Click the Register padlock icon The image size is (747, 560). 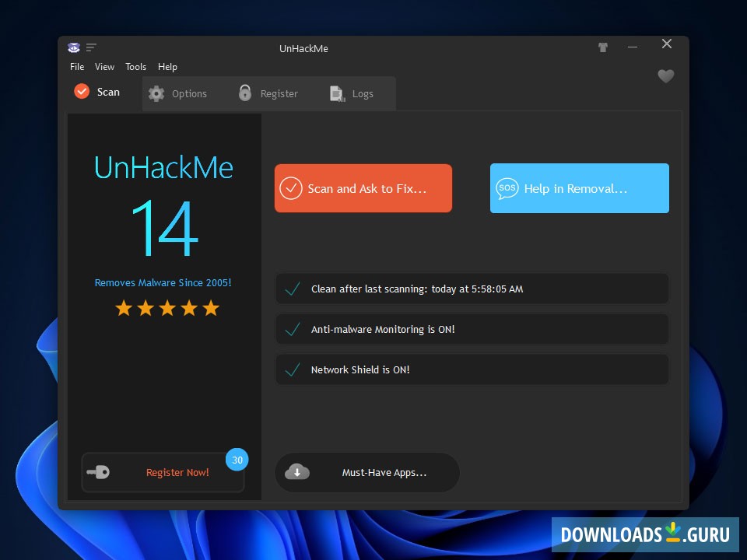point(245,93)
